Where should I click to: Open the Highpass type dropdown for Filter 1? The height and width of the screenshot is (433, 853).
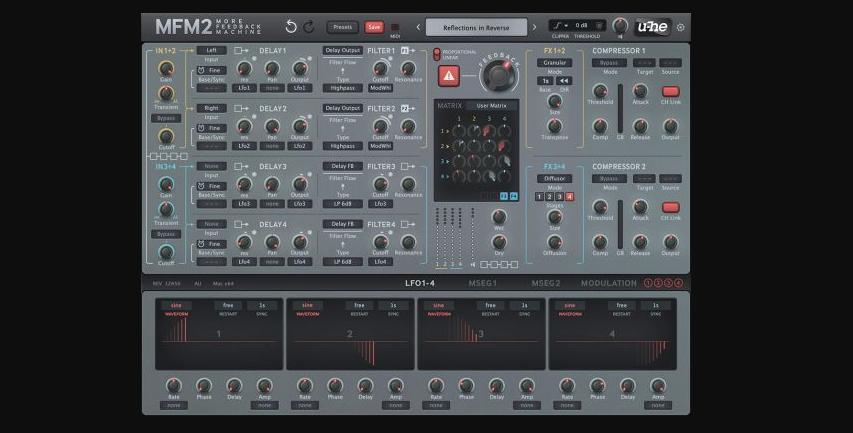341,88
